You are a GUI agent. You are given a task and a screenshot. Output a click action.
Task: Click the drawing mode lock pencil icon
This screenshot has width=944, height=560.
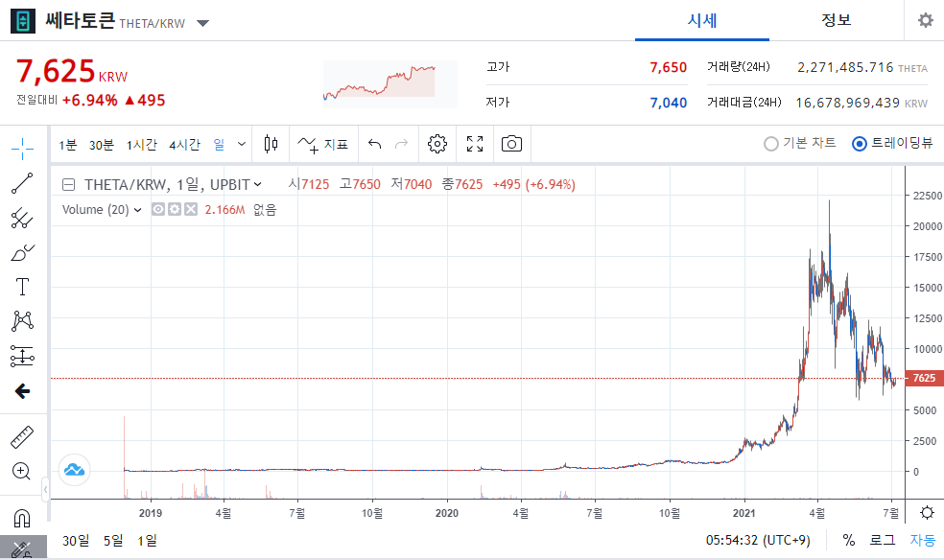(22, 548)
